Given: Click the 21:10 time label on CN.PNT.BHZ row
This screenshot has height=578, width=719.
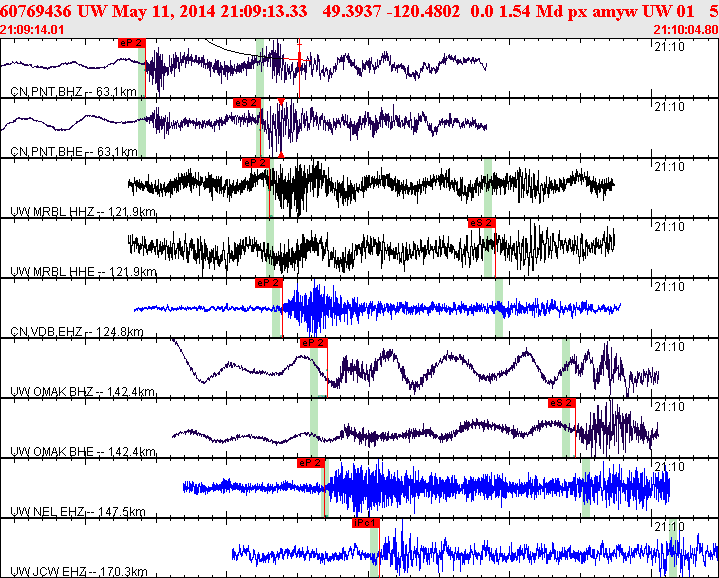Looking at the screenshot, I should tap(669, 47).
